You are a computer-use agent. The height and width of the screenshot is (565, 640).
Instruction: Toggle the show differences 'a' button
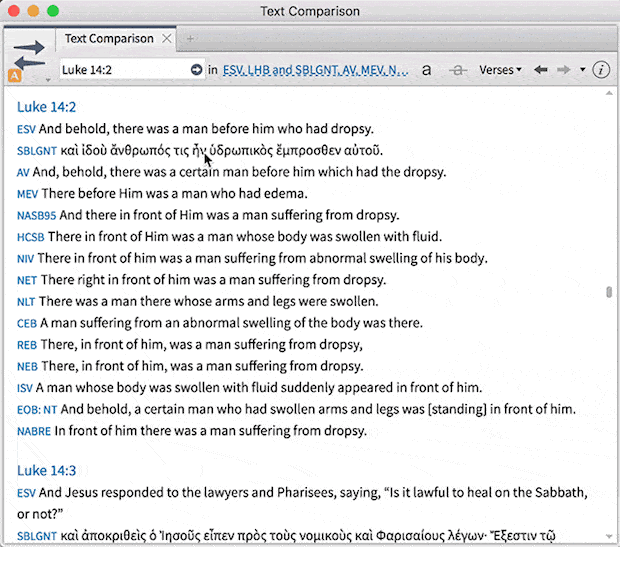coord(427,70)
